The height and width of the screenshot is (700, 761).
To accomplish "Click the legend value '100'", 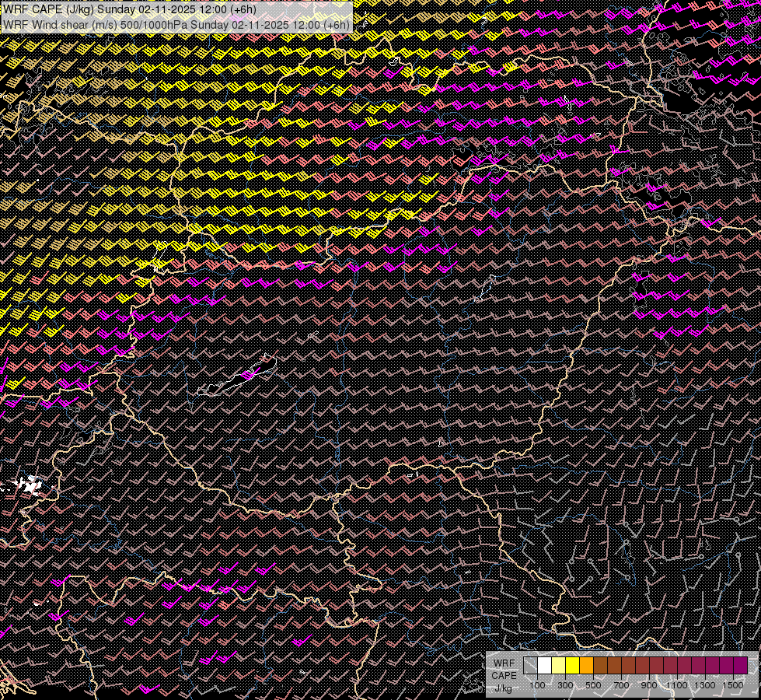I will coord(537,685).
